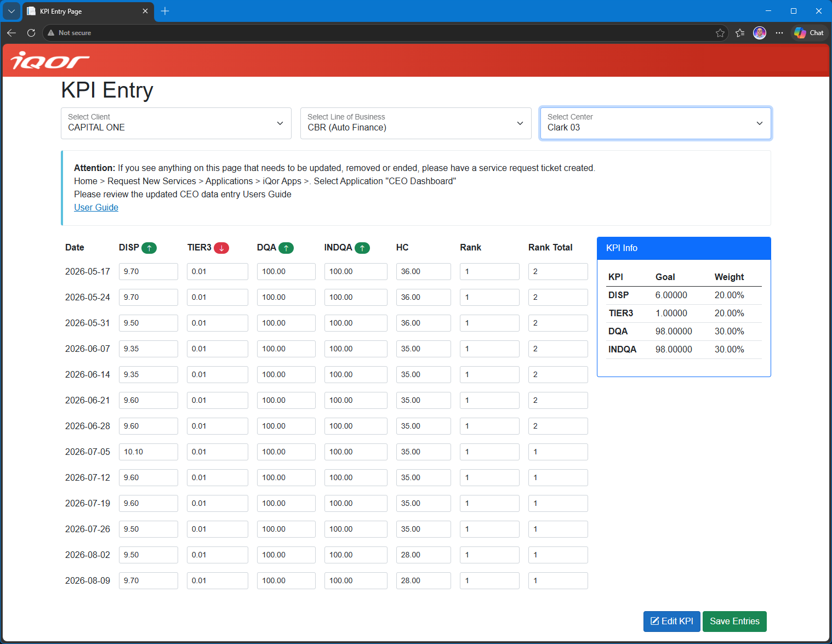Screen dimensions: 832x644
Task: Click the Save Entries button
Action: pyautogui.click(x=734, y=621)
